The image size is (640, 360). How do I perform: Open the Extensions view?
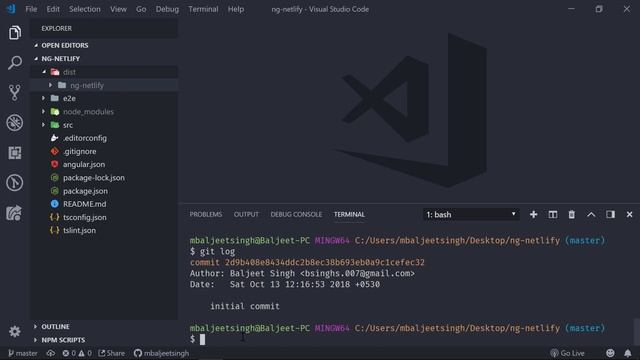15,153
